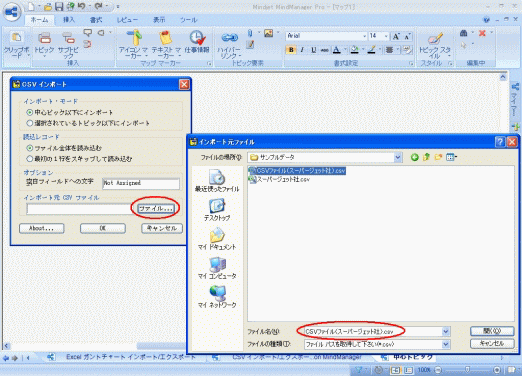Open My Network location in the sidebar
The image size is (522, 376).
217,297
